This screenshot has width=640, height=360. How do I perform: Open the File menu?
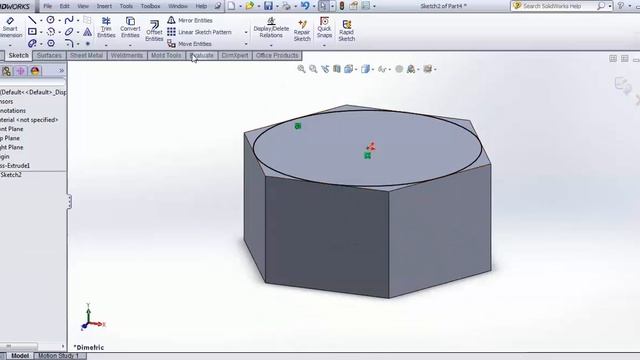coord(47,6)
